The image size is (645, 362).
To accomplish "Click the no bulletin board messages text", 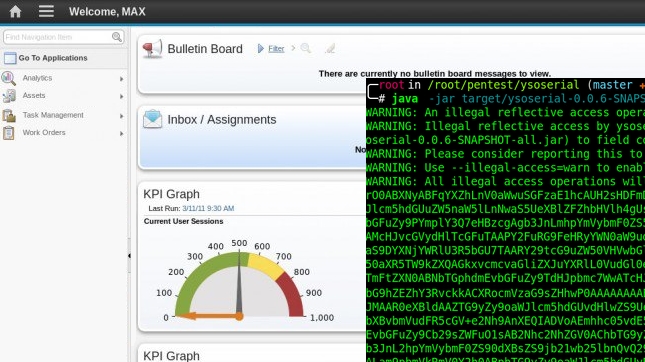I will click(x=434, y=74).
